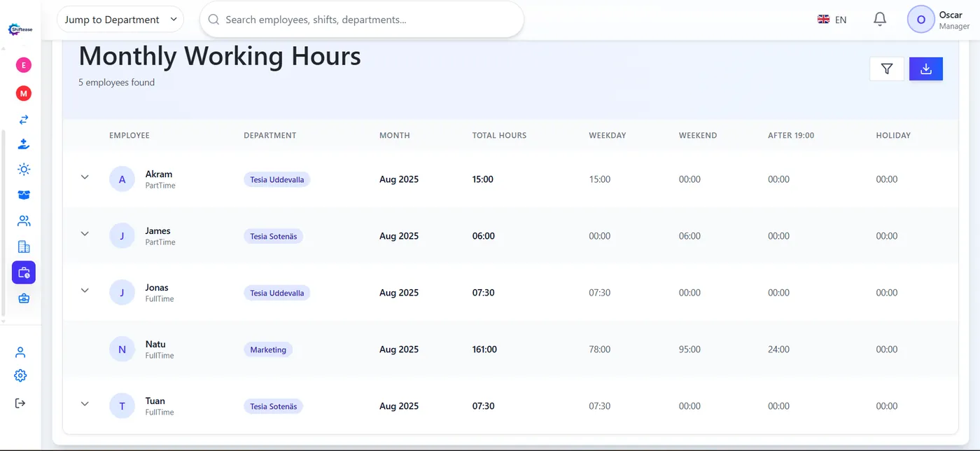
Task: Click the DEPARTMENT column header
Action: (x=270, y=135)
